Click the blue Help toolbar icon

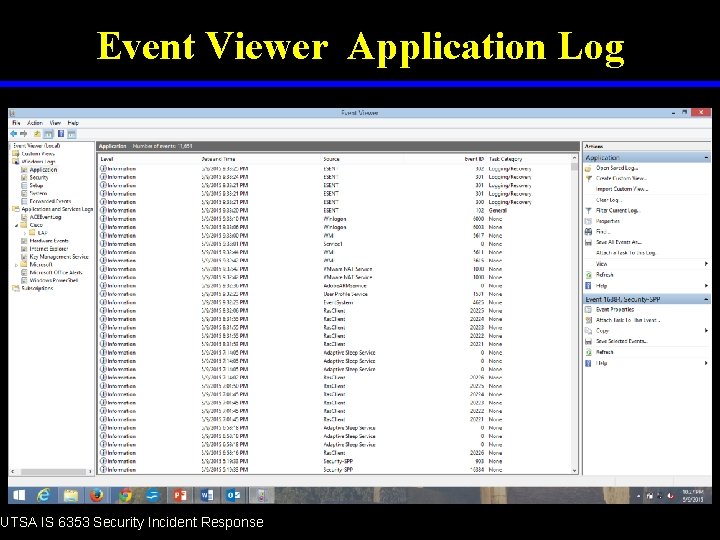[x=61, y=134]
